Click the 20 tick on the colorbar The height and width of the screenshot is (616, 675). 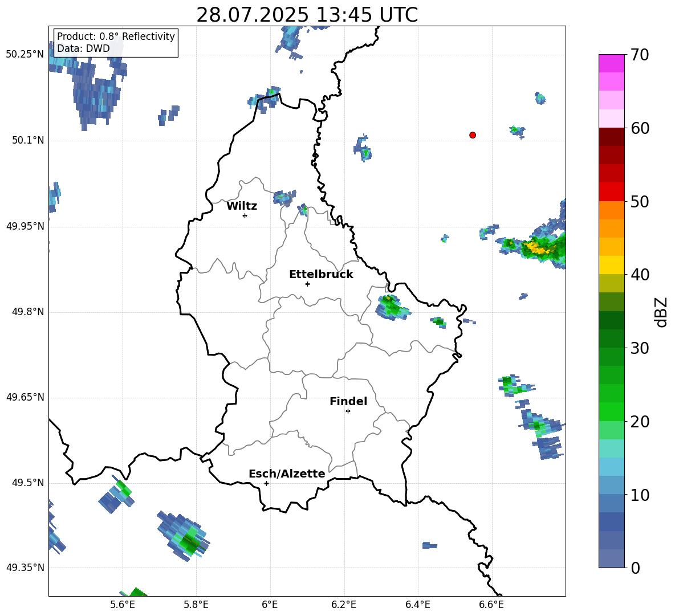[x=640, y=422]
